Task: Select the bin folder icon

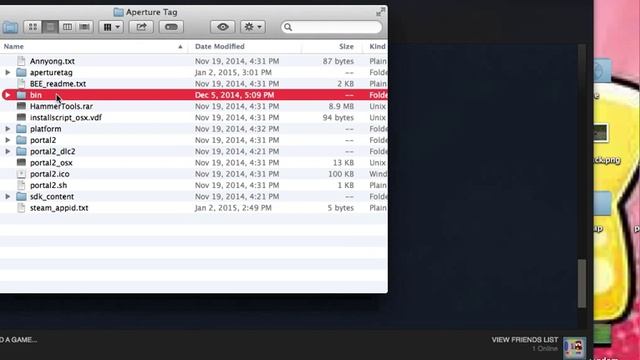Action: pos(21,95)
